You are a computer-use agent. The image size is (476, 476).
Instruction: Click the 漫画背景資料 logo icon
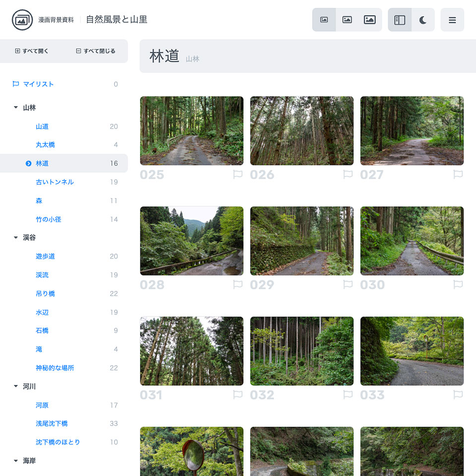[21, 20]
